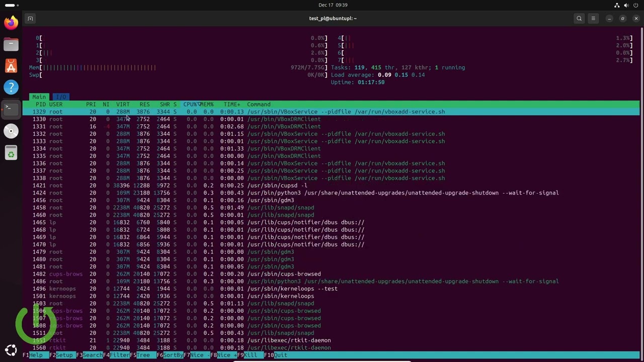Sort by the MEM% column header
The height and width of the screenshot is (362, 644).
207,104
